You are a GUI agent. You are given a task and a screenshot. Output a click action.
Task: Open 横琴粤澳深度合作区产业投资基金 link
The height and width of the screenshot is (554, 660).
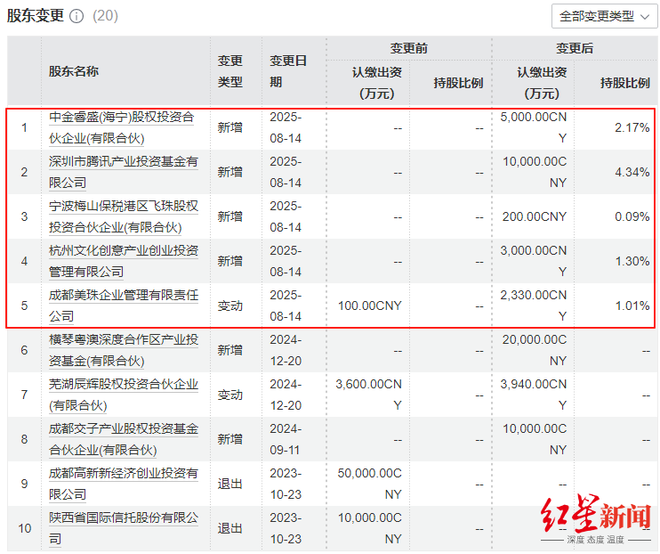[x=122, y=350]
